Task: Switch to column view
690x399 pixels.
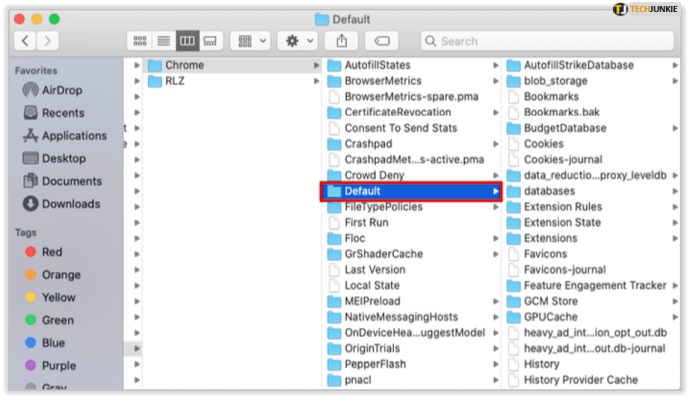Action: point(187,41)
